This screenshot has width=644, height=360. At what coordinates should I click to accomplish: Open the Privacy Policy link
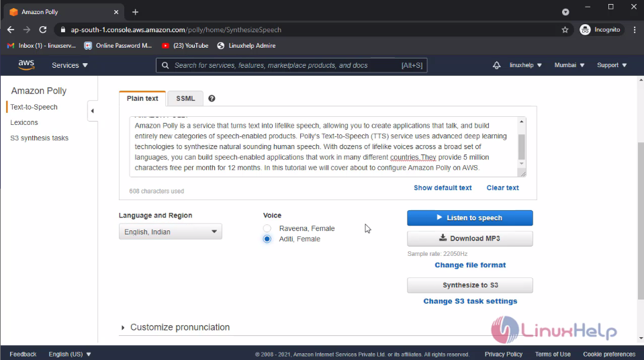[504, 354]
